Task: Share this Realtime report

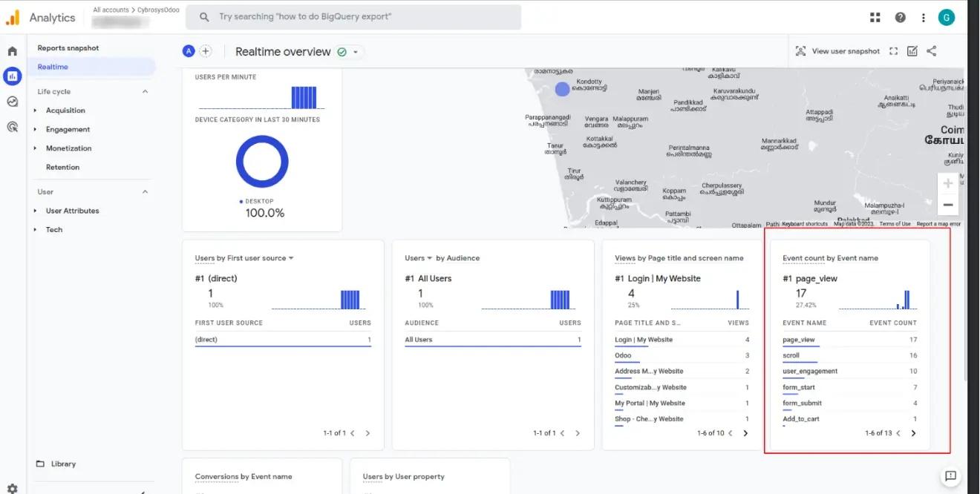Action: [932, 50]
